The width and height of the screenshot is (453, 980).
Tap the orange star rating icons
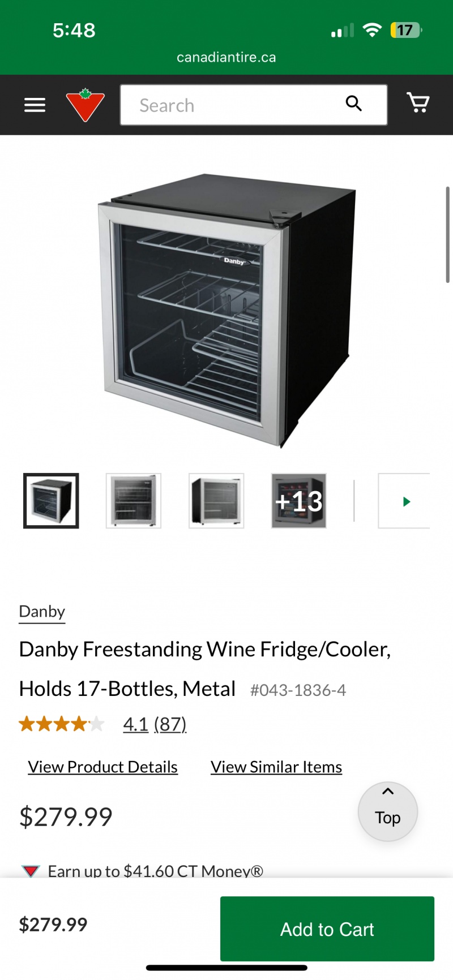pyautogui.click(x=62, y=724)
